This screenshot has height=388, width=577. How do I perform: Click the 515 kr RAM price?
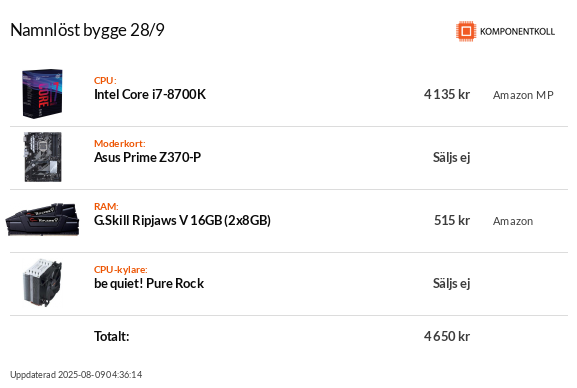452,220
